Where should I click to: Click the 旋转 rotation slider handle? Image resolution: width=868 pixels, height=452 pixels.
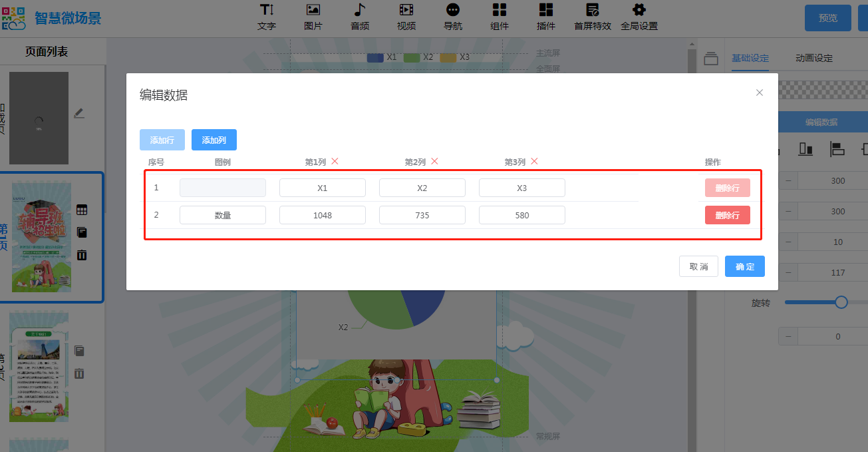(841, 302)
